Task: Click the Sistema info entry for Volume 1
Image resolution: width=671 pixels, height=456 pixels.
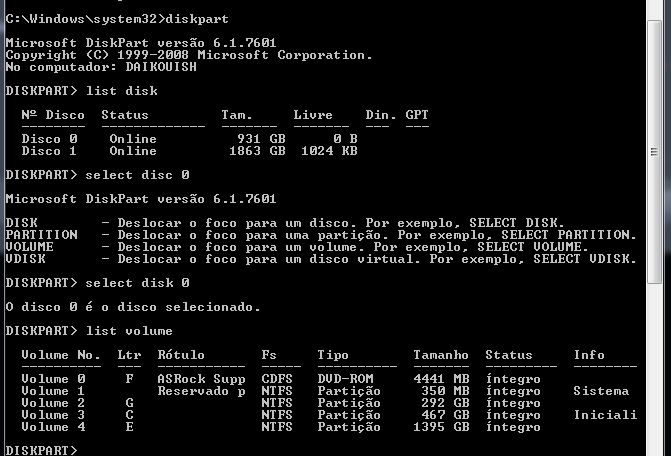Action: pos(601,391)
